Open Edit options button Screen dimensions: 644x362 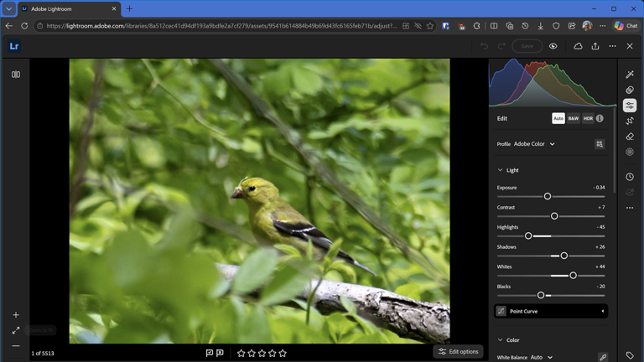click(459, 352)
